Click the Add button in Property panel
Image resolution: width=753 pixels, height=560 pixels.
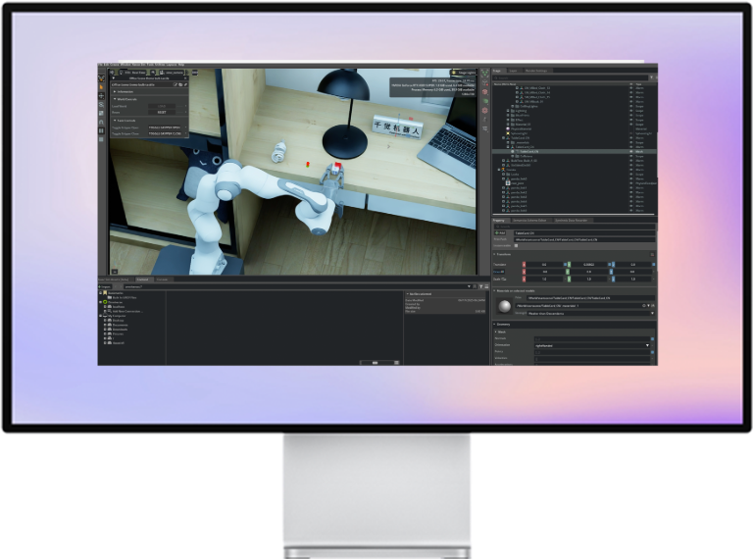(x=500, y=232)
